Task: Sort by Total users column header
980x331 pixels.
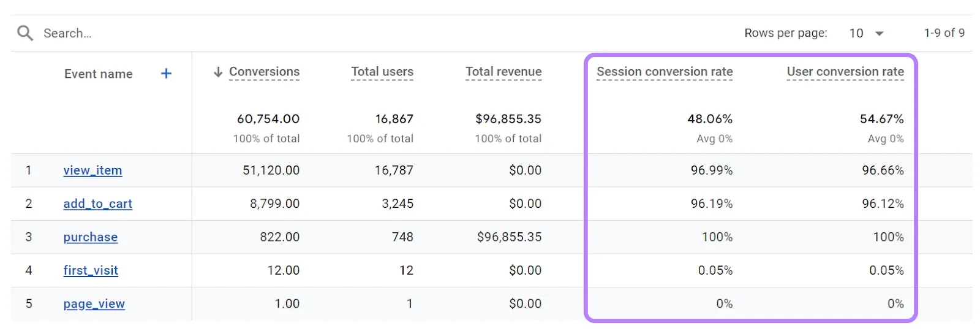Action: click(382, 72)
